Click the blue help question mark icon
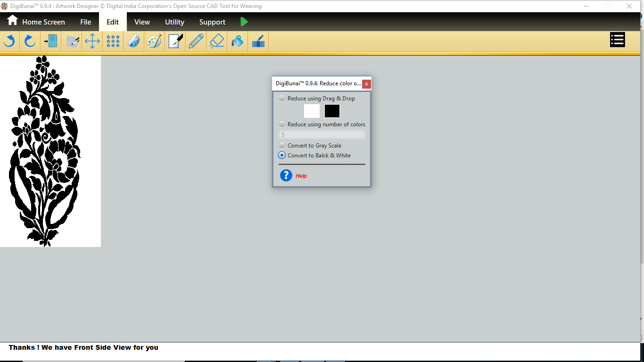 (286, 175)
